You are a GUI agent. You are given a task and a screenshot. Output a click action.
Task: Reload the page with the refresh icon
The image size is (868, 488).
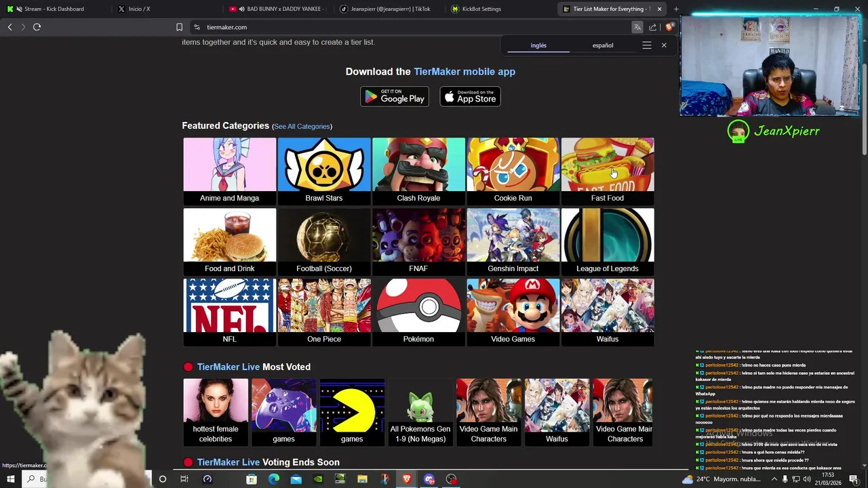[37, 27]
